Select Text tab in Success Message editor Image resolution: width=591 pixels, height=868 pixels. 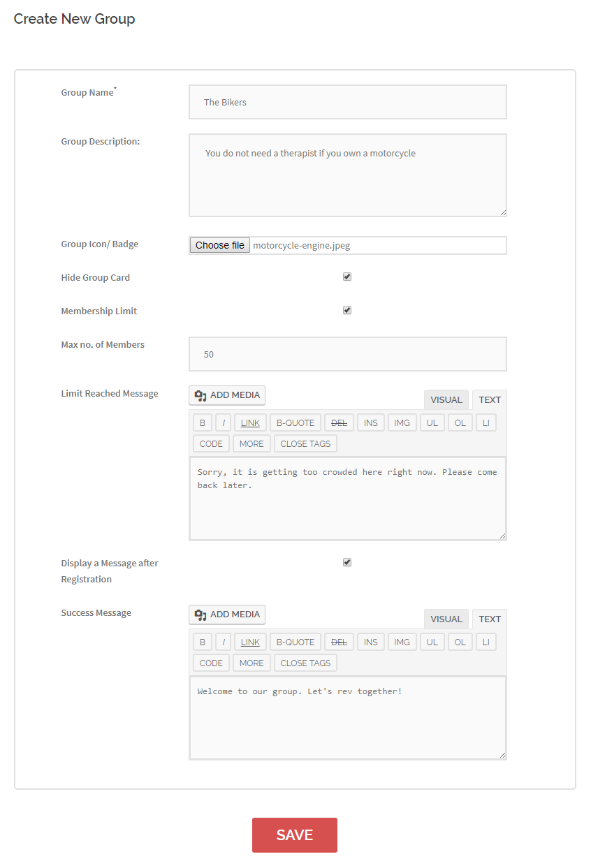click(490, 619)
